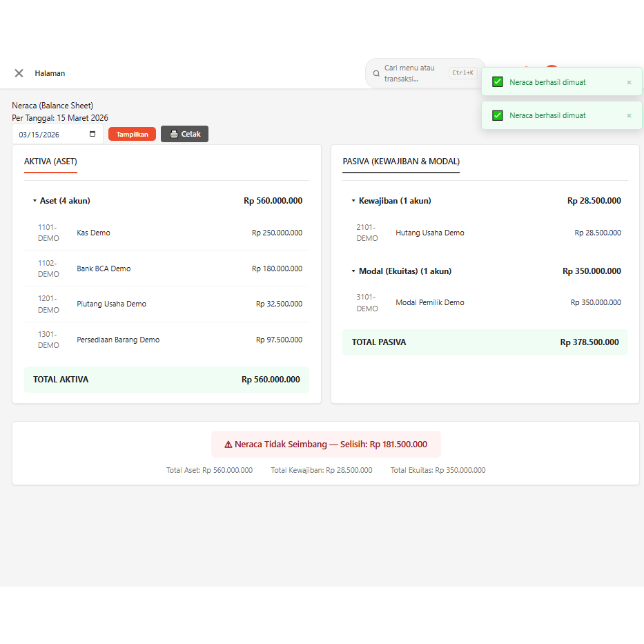The image size is (644, 644).
Task: Click 'Total Aset: Rp 560.000.000' footer text
Action: (x=209, y=470)
